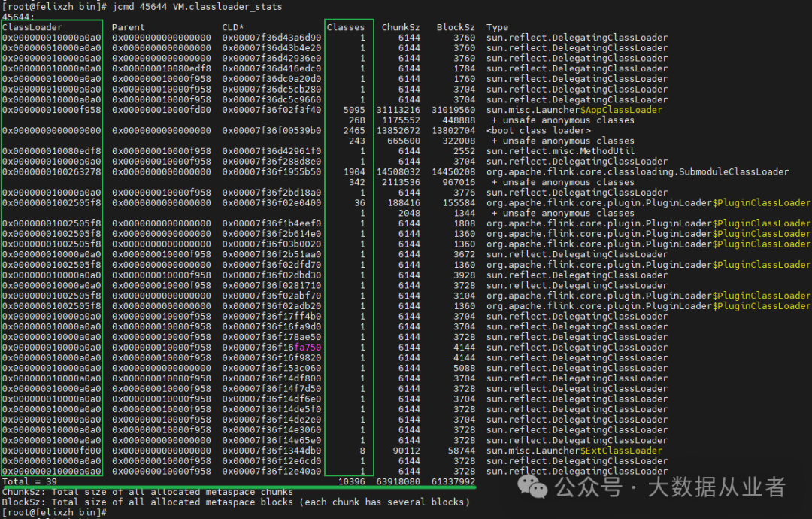Screen dimensions: 812x519
Task: Click 0x000000010000f958 in the ClassLoader column
Action: 52,110
